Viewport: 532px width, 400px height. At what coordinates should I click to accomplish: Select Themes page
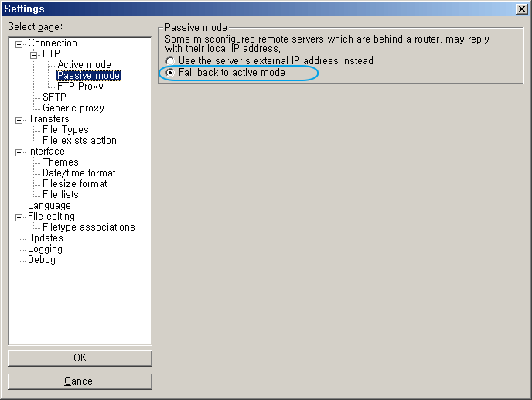[61, 162]
